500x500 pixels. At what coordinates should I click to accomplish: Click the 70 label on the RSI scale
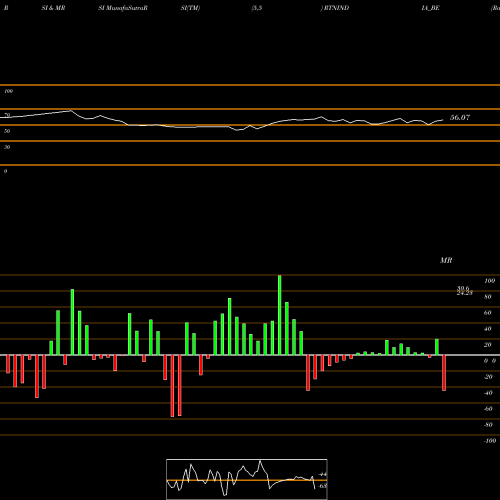pos(7,115)
